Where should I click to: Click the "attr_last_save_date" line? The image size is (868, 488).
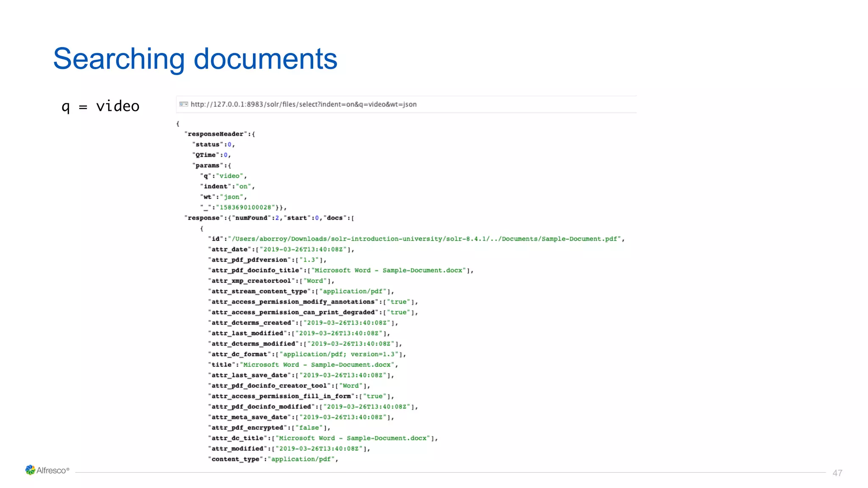301,375
